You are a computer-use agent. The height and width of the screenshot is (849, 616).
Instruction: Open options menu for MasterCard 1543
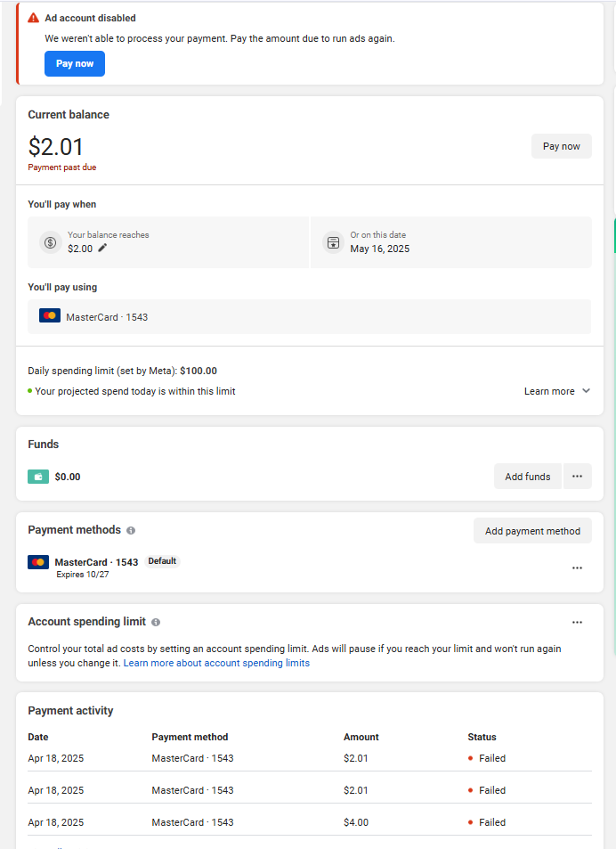click(x=577, y=568)
